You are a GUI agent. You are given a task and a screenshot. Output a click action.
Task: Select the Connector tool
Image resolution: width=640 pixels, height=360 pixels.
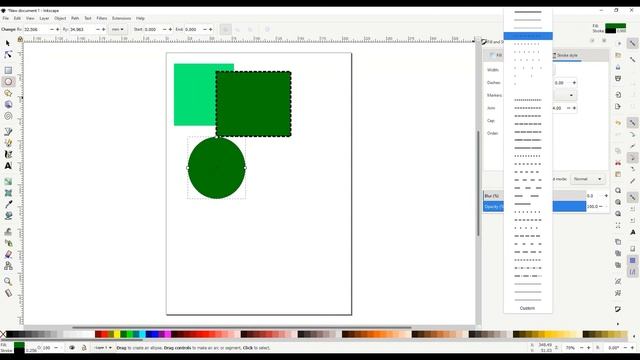point(8,266)
